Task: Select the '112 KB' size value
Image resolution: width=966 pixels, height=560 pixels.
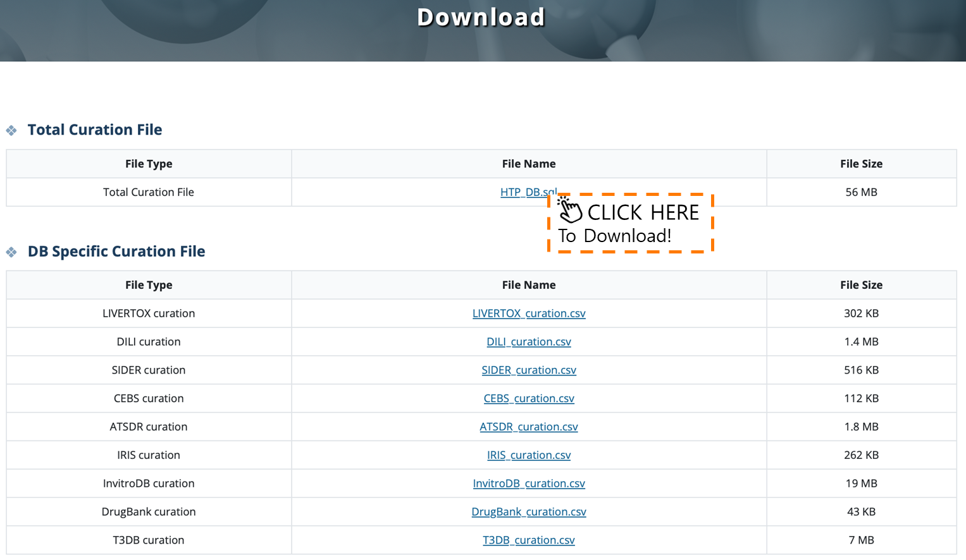Action: point(862,399)
